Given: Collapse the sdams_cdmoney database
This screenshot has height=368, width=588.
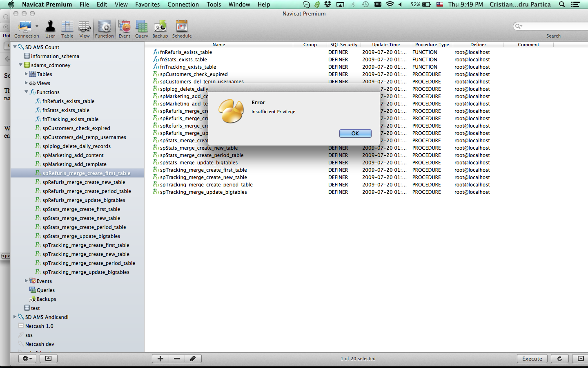Looking at the screenshot, I should tap(20, 65).
